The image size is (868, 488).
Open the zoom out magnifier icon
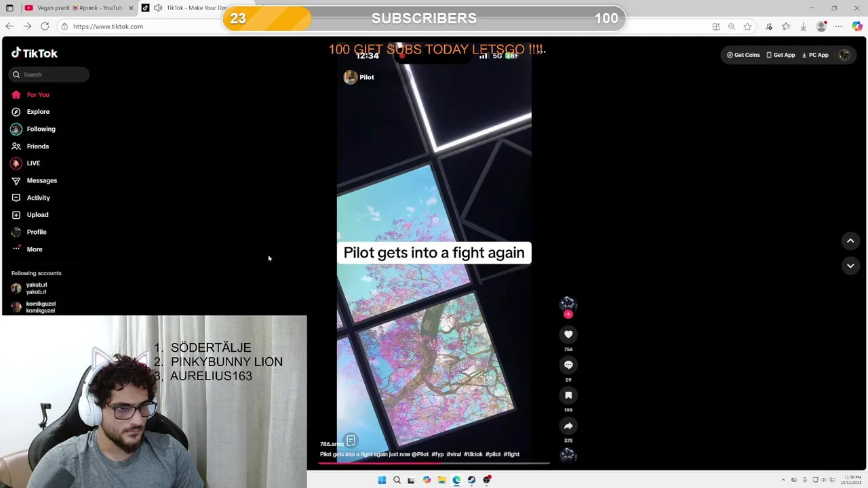point(732,26)
